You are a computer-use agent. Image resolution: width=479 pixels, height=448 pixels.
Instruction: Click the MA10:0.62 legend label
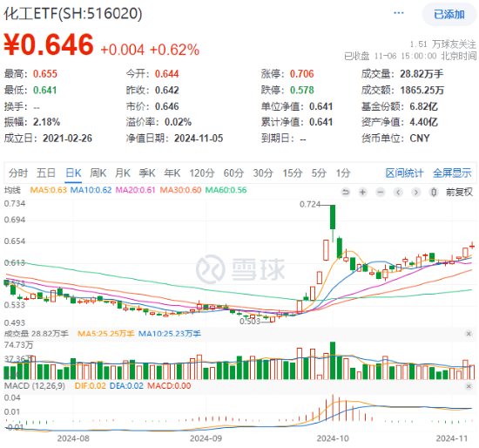[x=91, y=190]
